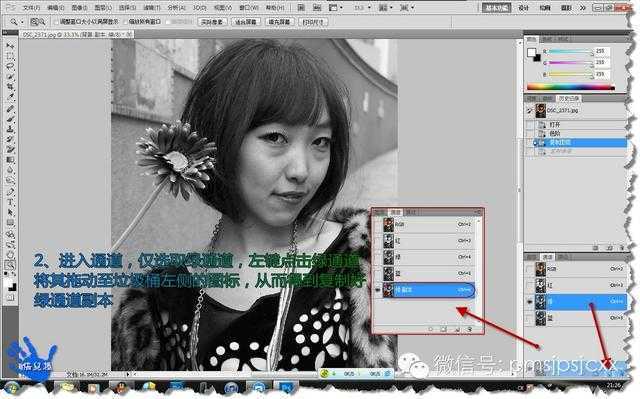Select the History Brush tool
This screenshot has width=640, height=399.
[x=10, y=140]
